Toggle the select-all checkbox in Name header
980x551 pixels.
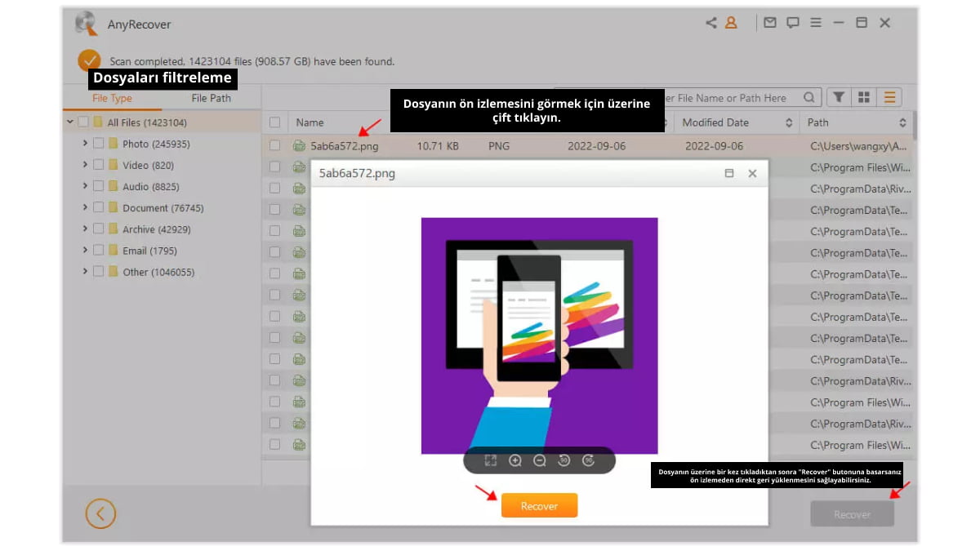coord(275,122)
